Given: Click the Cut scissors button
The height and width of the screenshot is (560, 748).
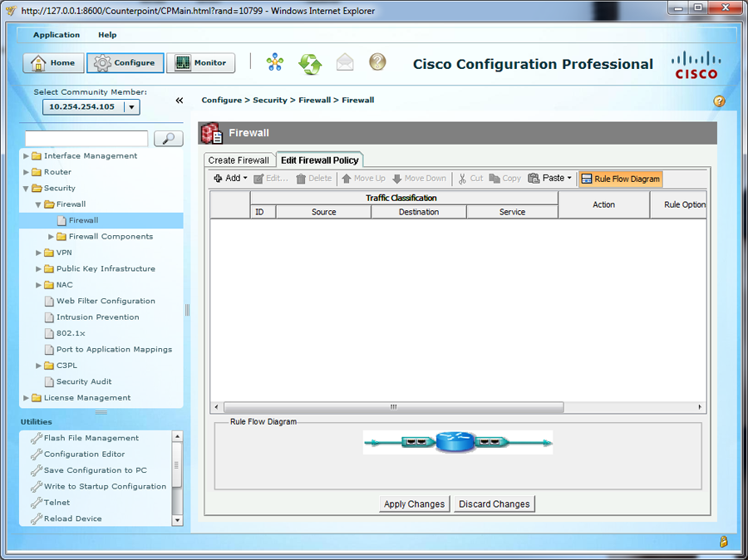Looking at the screenshot, I should (x=471, y=179).
